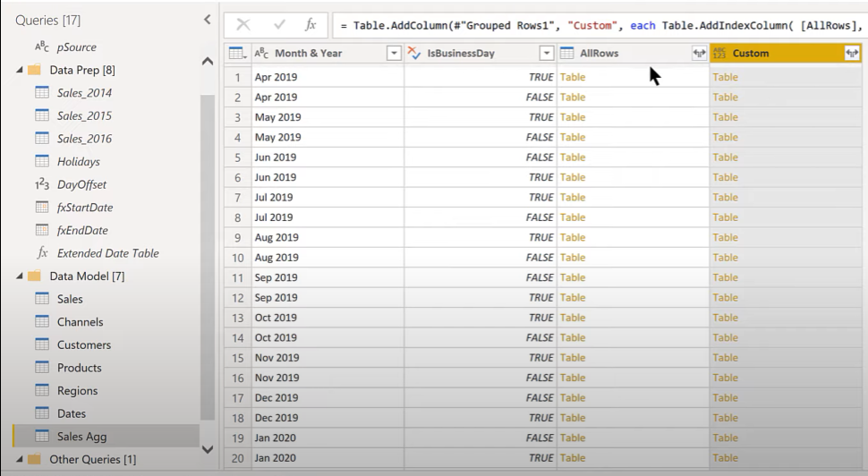Viewport: 868px width, 476px height.
Task: Open the Sales query
Action: pyautogui.click(x=69, y=299)
